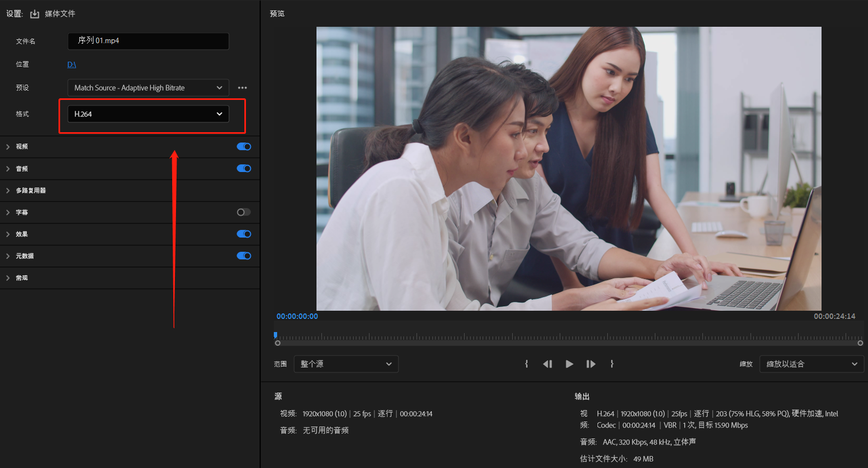Expand the 多路复用器 section
Viewport: 868px width, 468px height.
8,191
